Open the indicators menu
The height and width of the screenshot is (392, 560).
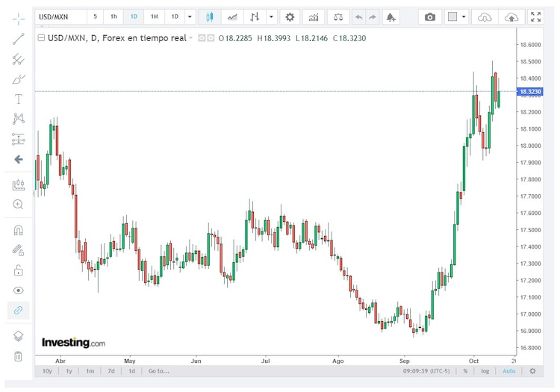[x=314, y=16]
